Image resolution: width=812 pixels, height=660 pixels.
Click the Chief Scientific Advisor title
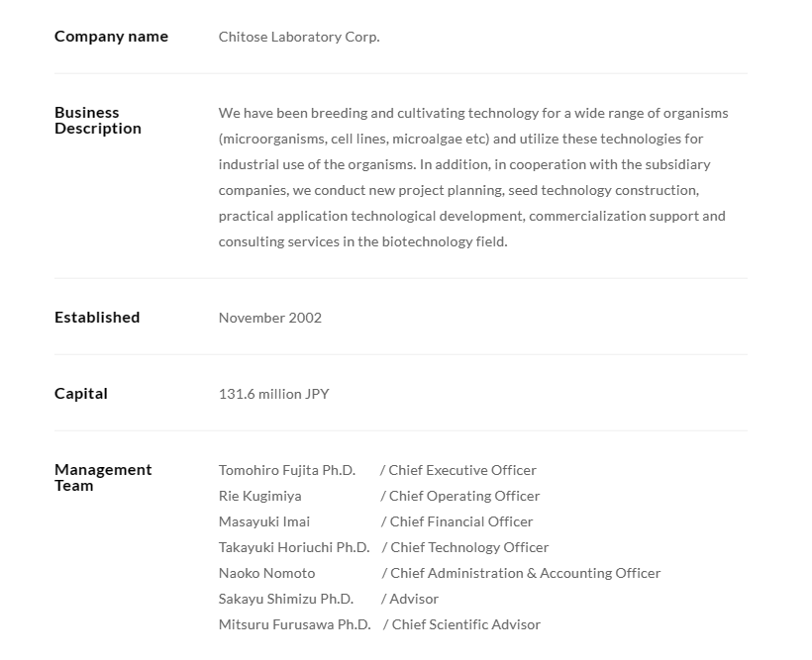click(x=466, y=624)
